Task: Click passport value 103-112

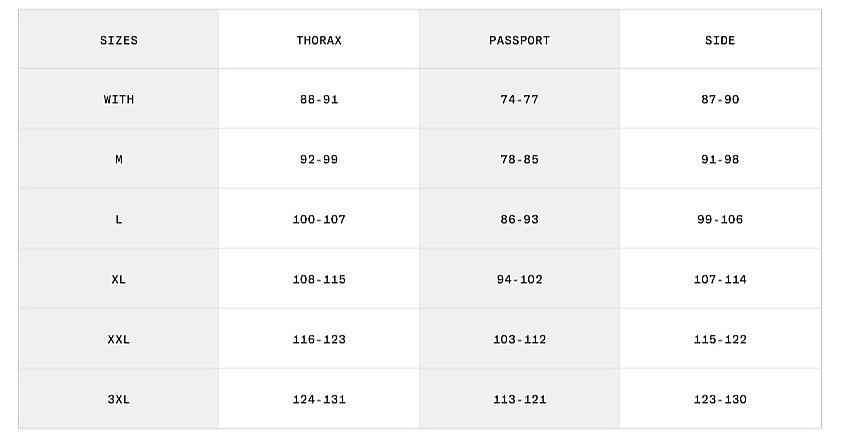Action: (x=519, y=340)
